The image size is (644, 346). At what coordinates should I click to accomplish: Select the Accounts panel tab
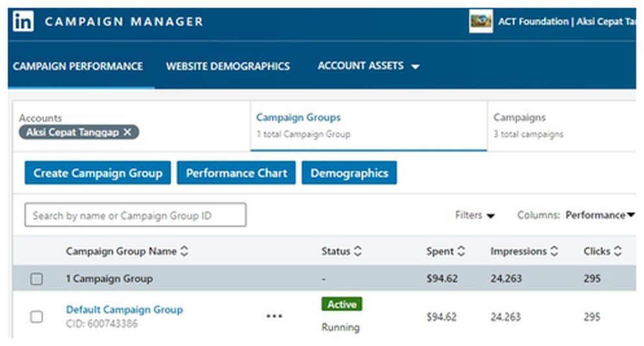coord(132,126)
